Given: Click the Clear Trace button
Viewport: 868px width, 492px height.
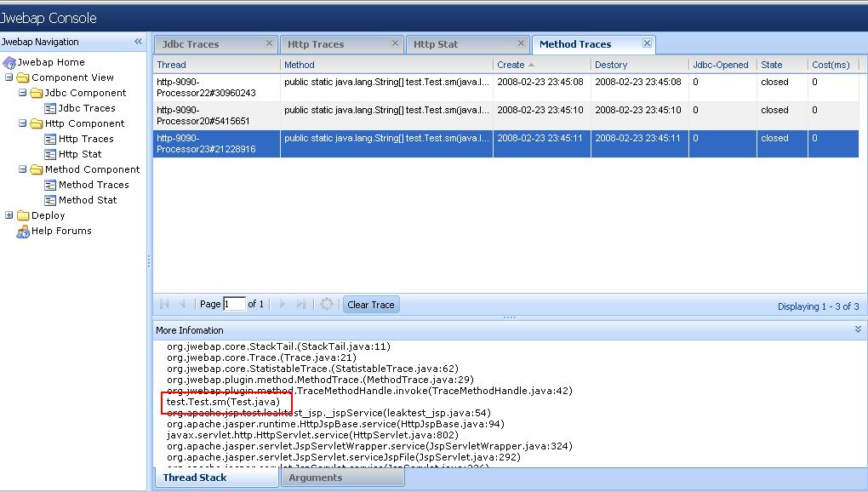Looking at the screenshot, I should (x=371, y=305).
